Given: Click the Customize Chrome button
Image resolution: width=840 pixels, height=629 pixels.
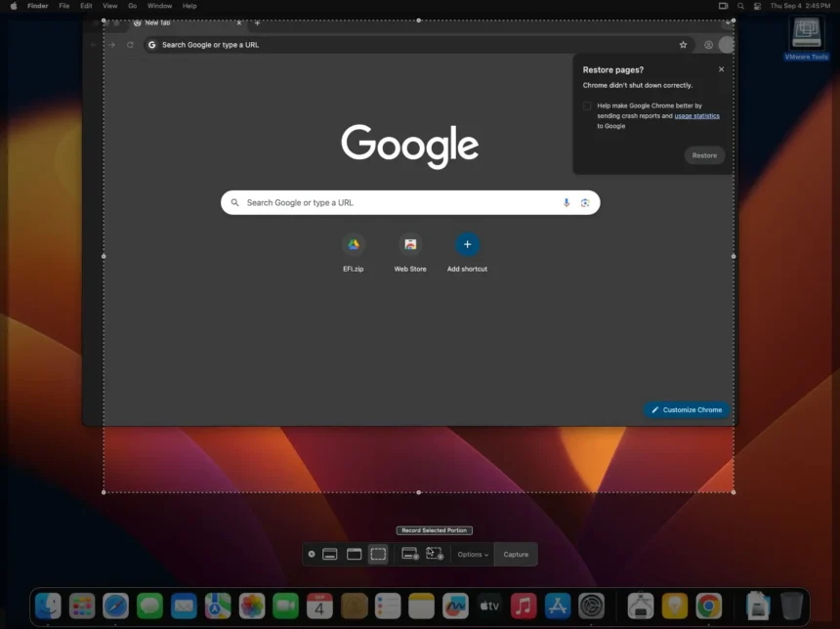Looking at the screenshot, I should (x=687, y=410).
